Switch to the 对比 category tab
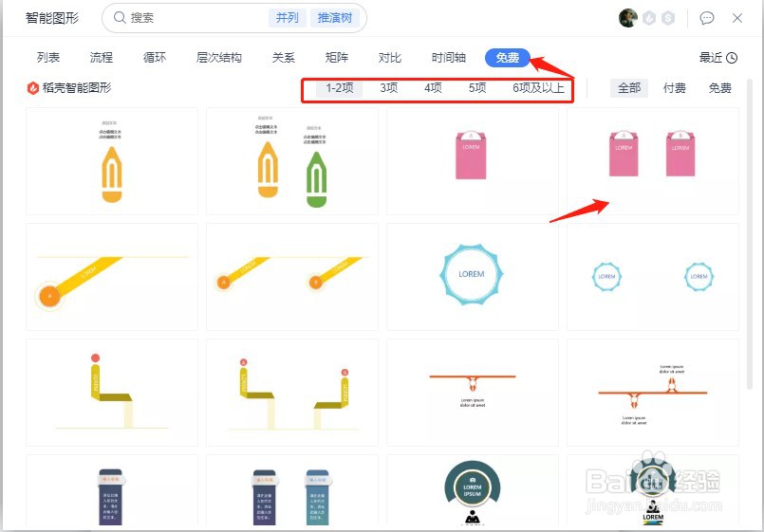The height and width of the screenshot is (532, 764). click(390, 58)
